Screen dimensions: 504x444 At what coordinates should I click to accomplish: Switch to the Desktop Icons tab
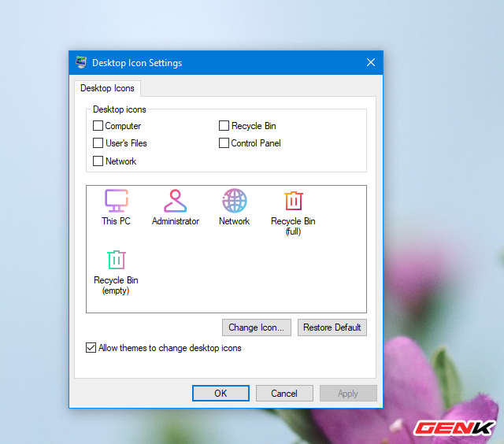pos(107,88)
